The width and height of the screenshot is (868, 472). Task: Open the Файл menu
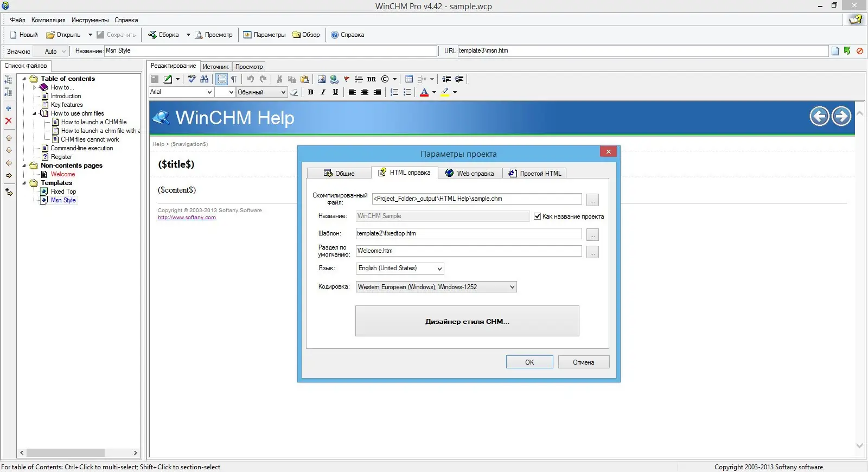(17, 20)
